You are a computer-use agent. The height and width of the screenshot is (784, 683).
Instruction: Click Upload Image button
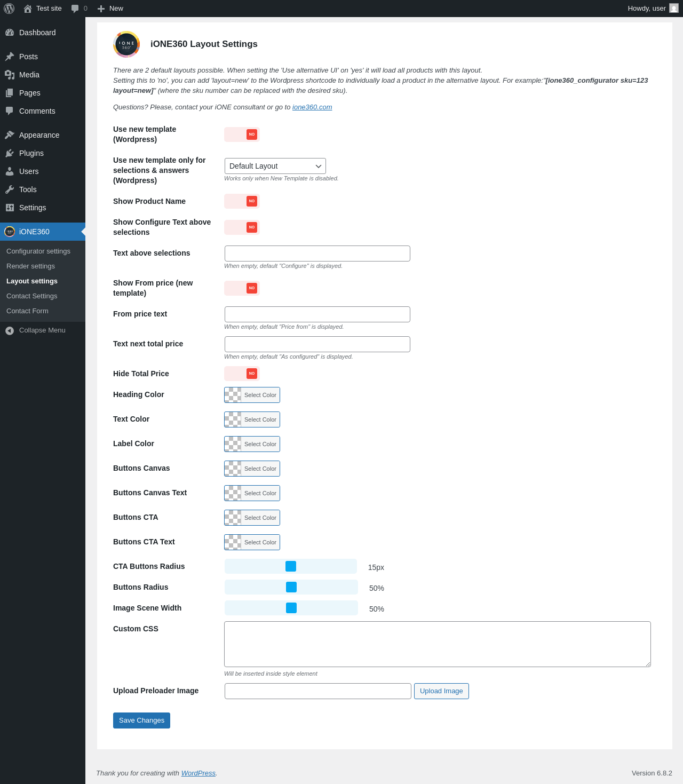tap(441, 691)
